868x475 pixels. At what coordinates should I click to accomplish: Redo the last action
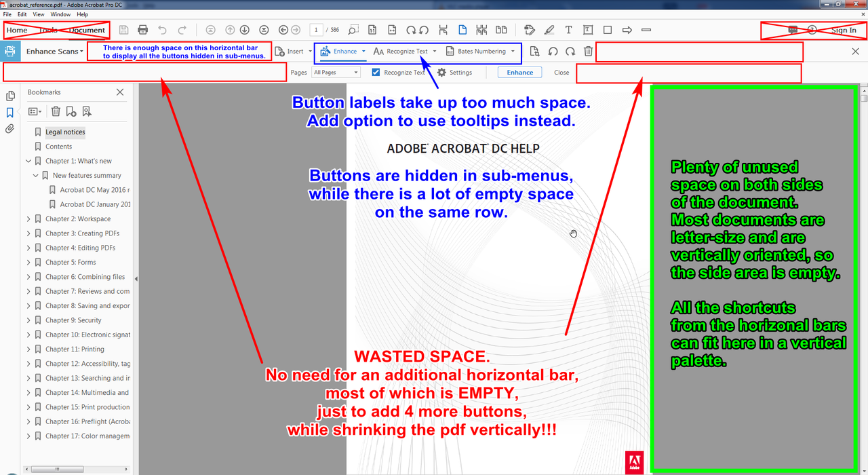tap(182, 30)
